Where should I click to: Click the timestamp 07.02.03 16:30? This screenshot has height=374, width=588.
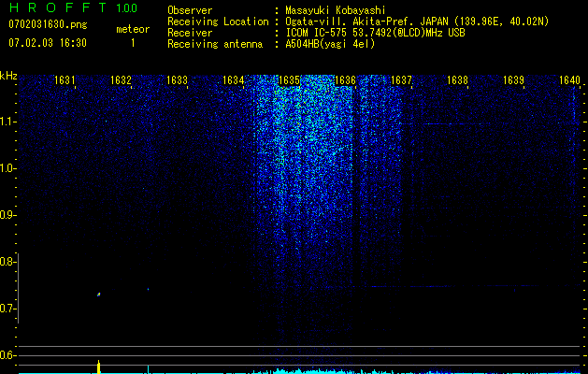tap(48, 43)
